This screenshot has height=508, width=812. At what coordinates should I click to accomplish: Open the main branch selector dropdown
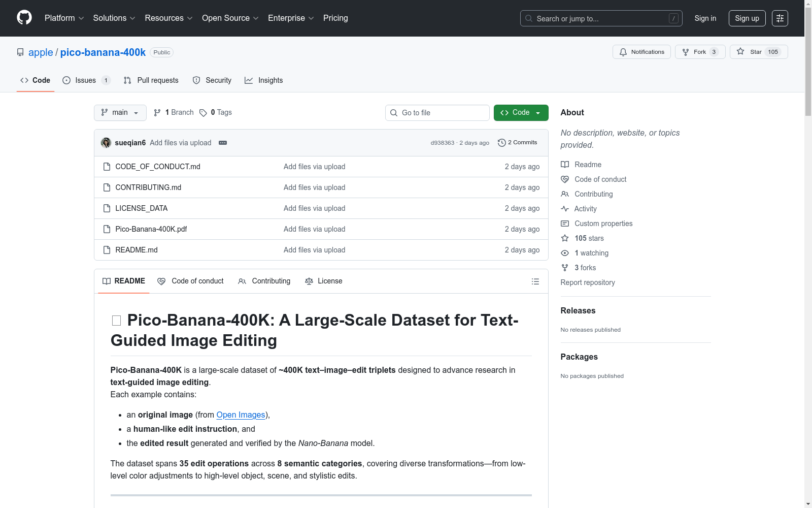[x=120, y=113]
